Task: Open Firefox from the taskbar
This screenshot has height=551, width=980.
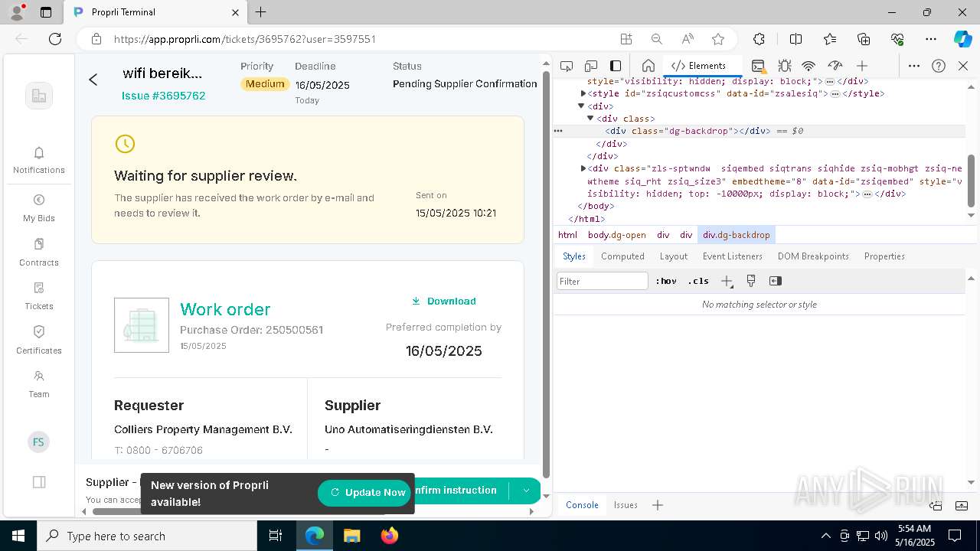Action: pyautogui.click(x=389, y=536)
